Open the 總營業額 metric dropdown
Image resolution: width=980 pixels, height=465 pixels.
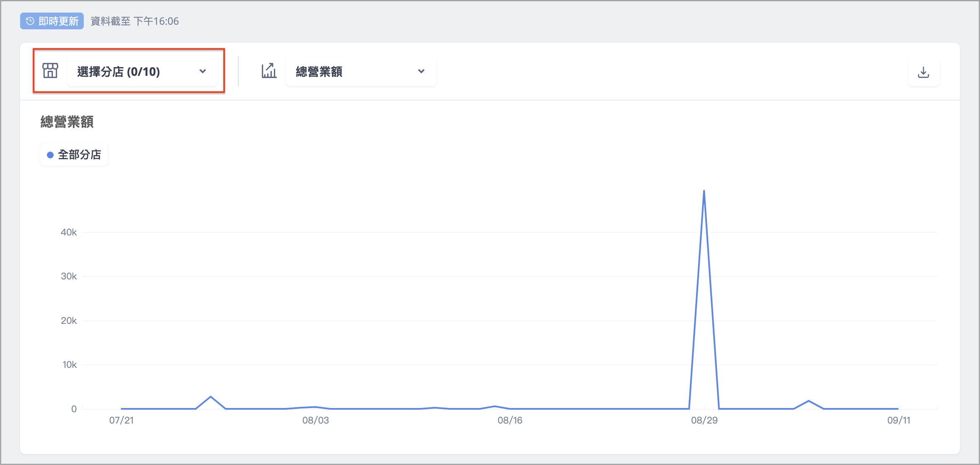coord(361,72)
